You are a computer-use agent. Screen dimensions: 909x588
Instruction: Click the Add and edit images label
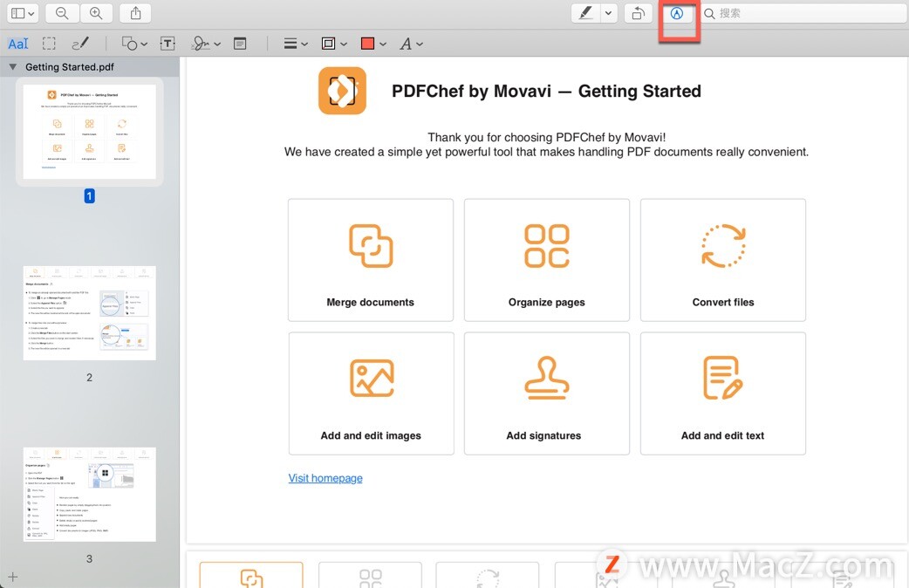click(371, 435)
